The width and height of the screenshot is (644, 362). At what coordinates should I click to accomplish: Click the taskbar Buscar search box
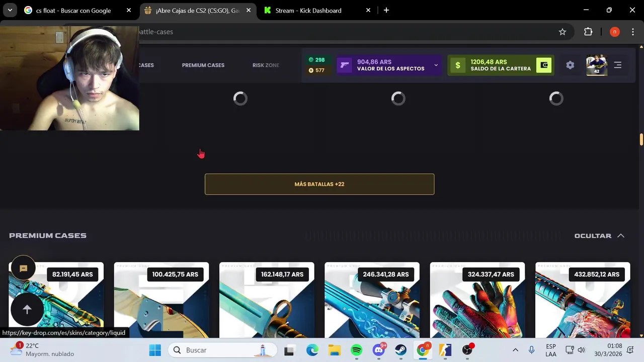[222, 350]
